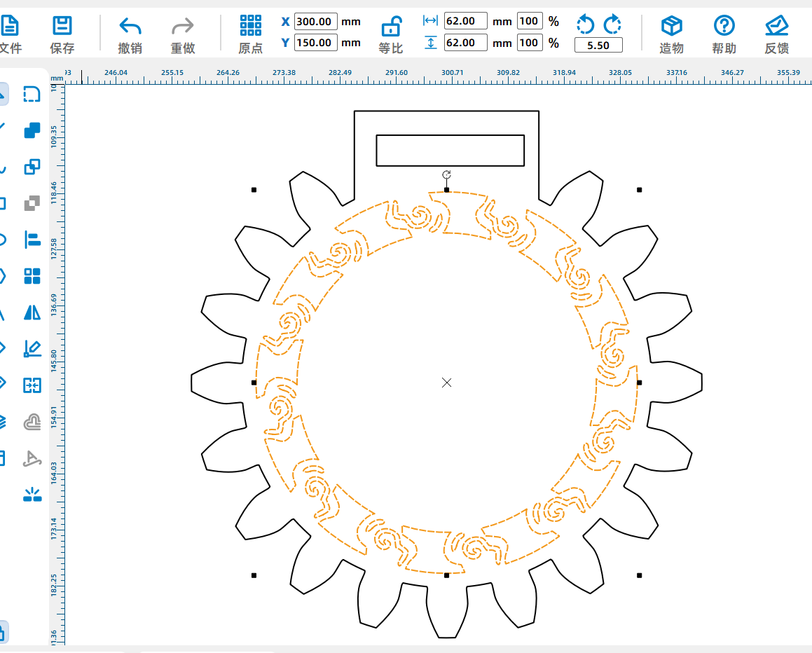Click the align left tool icon

pos(32,240)
